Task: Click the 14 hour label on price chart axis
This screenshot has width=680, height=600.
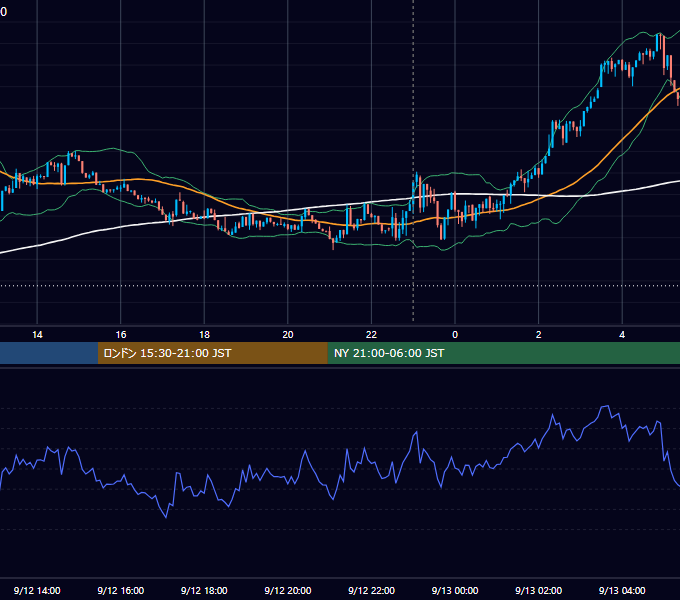Action: [37, 335]
